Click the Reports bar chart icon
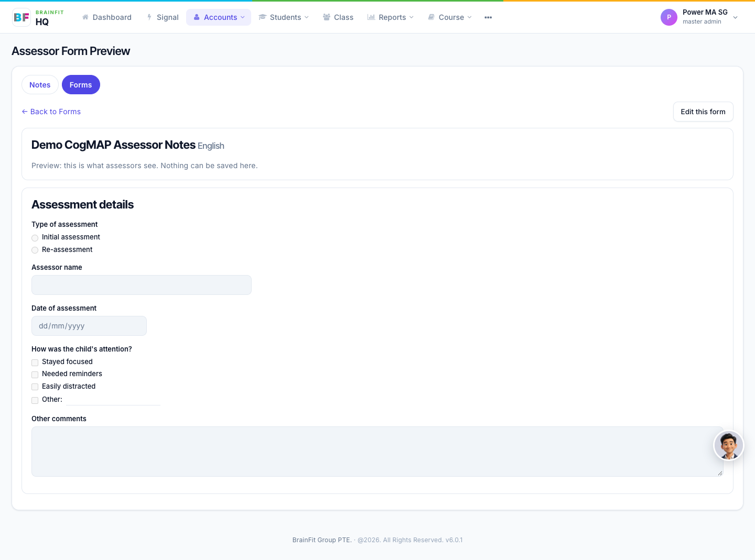Image resolution: width=755 pixels, height=560 pixels. 371,17
